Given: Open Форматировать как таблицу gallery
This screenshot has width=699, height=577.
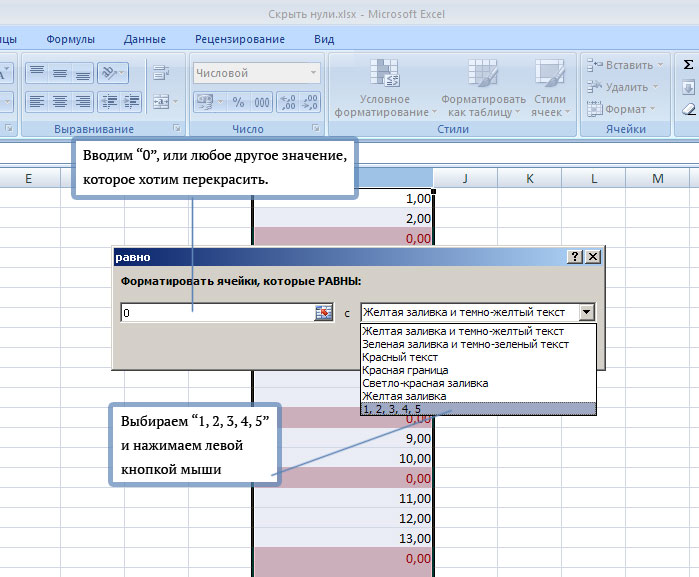Looking at the screenshot, I should [x=483, y=89].
